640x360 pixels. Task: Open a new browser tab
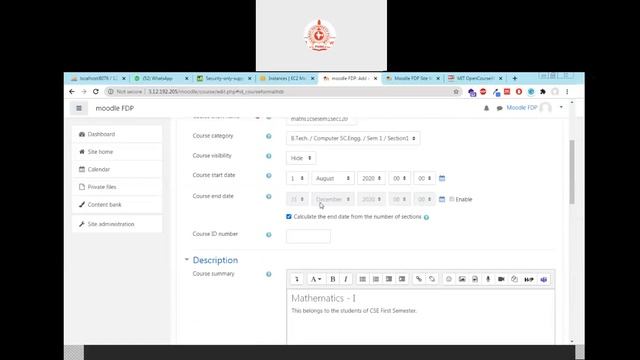pos(515,78)
